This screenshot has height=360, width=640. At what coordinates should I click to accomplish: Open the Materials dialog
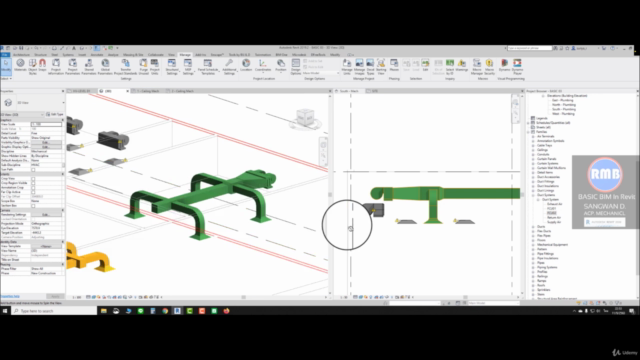pyautogui.click(x=20, y=65)
